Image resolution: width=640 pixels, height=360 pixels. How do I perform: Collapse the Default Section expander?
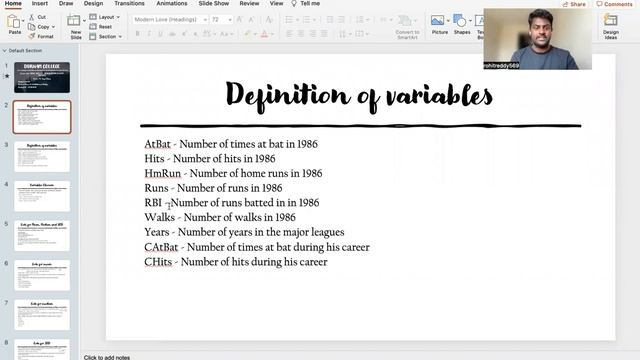tap(4, 51)
